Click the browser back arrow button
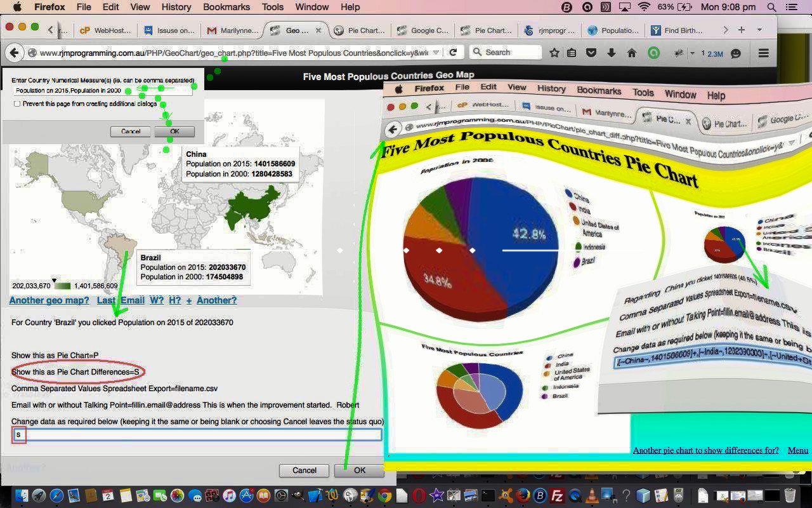Image resolution: width=812 pixels, height=508 pixels. point(14,53)
